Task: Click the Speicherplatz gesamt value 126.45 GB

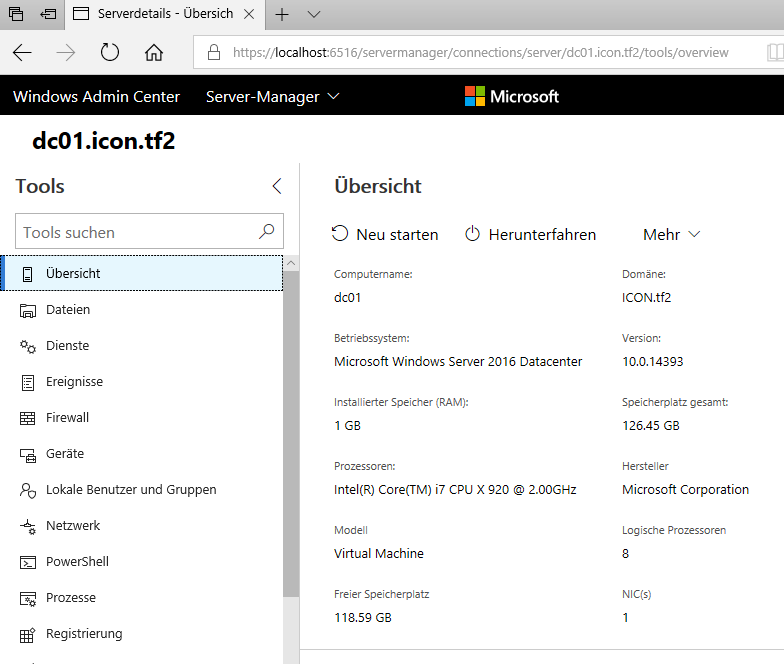Action: point(650,426)
